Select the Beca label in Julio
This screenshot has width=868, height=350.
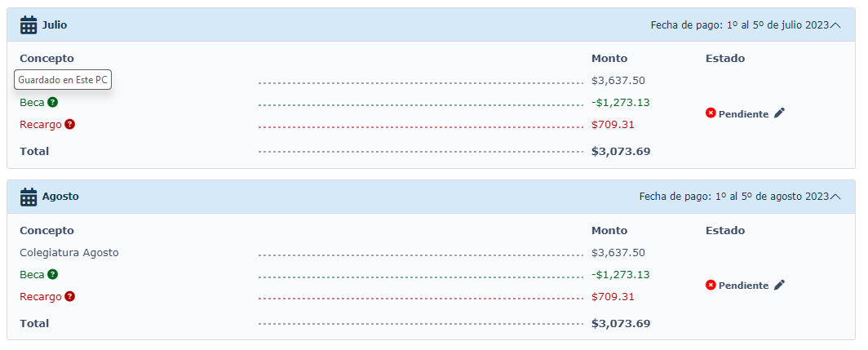(x=32, y=103)
